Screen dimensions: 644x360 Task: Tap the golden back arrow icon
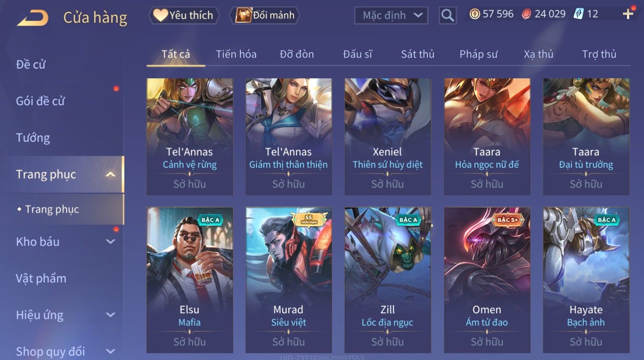(x=33, y=18)
